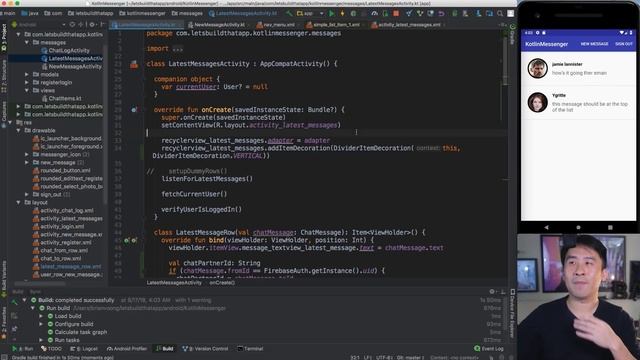This screenshot has height=360, width=640.
Task: Collapse Build: completed successfully node
Action: [24, 300]
